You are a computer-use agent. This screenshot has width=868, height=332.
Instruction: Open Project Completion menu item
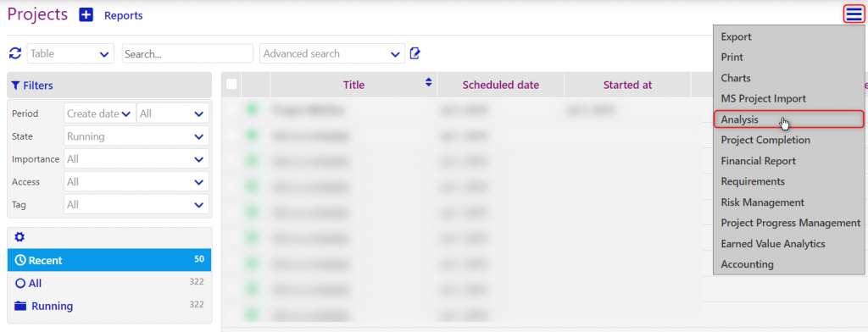[x=788, y=140]
